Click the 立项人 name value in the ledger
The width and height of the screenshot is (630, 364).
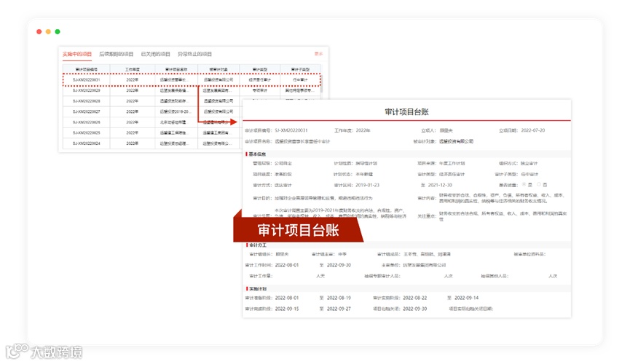click(x=446, y=130)
